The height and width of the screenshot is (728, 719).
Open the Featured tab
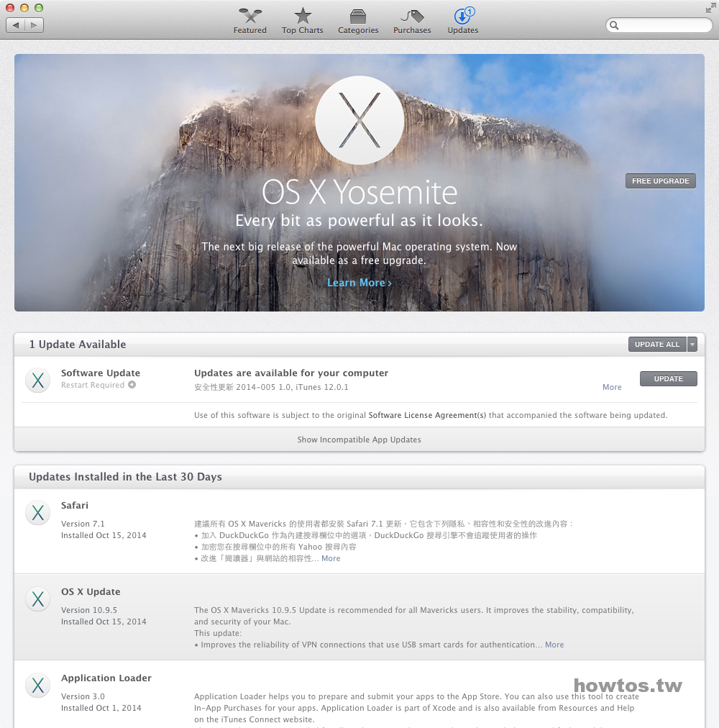[249, 21]
